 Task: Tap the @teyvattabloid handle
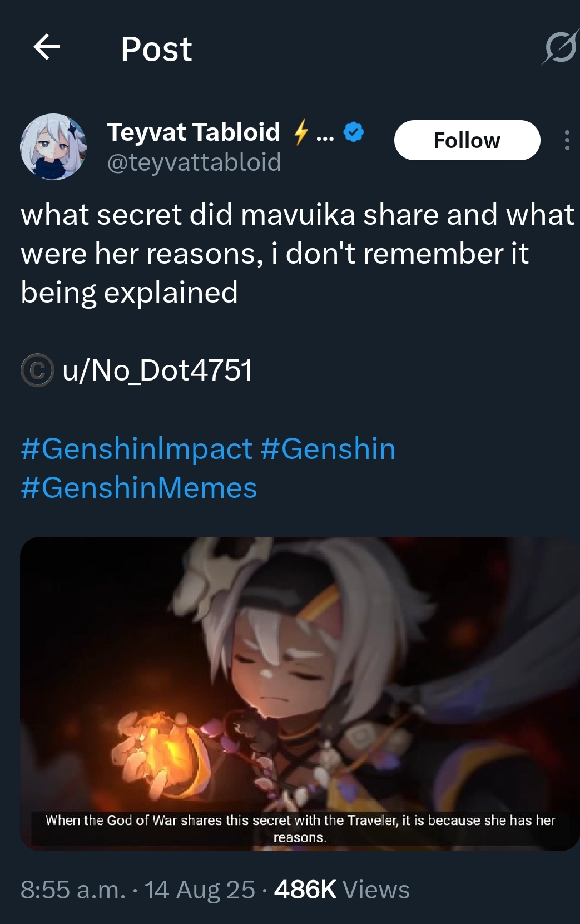click(194, 162)
